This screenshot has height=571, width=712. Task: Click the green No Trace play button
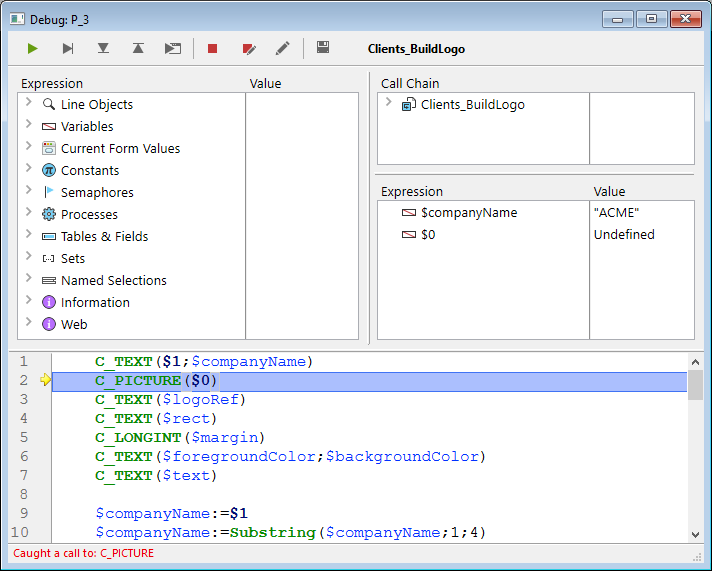33,48
